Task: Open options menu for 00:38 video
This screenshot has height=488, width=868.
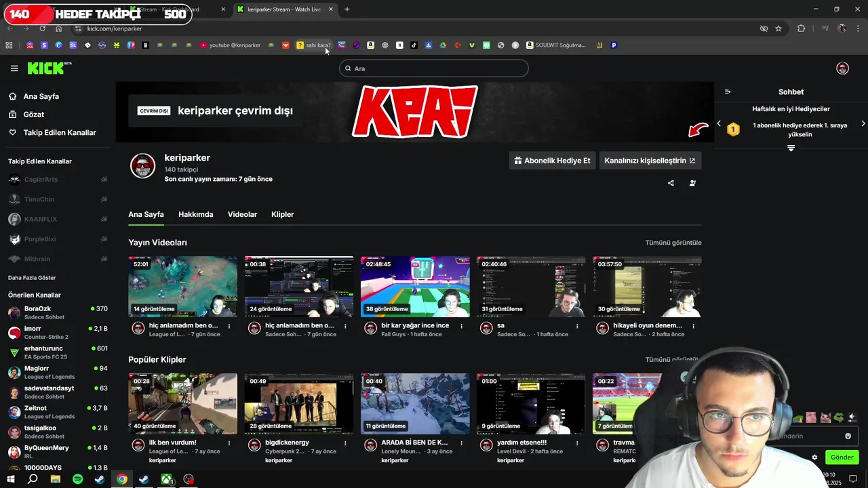Action: pos(345,326)
